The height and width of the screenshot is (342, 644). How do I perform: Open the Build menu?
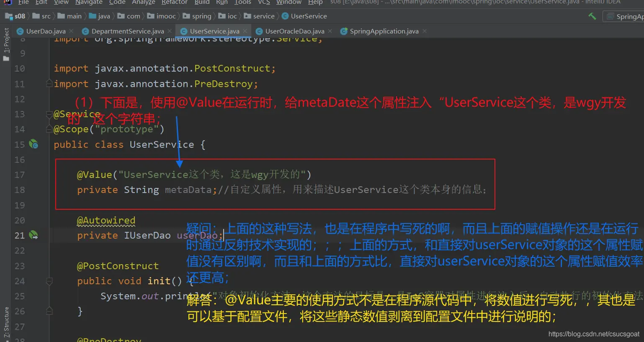tap(202, 2)
